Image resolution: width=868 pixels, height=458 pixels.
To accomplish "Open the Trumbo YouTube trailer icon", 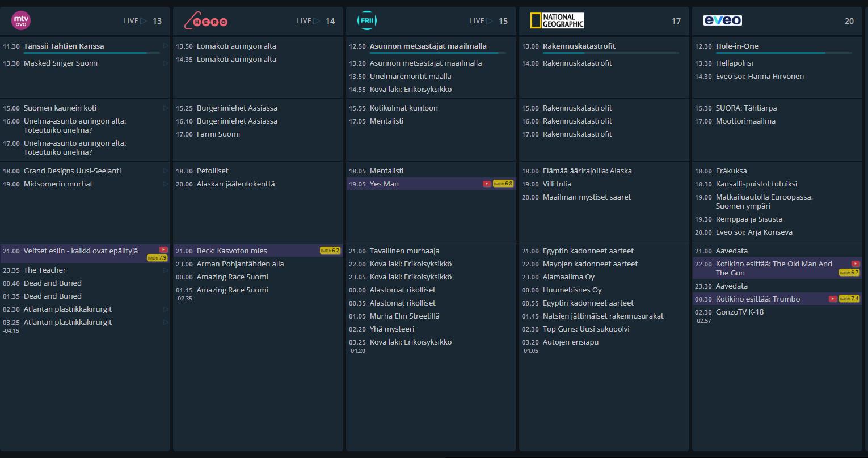I will (x=833, y=299).
